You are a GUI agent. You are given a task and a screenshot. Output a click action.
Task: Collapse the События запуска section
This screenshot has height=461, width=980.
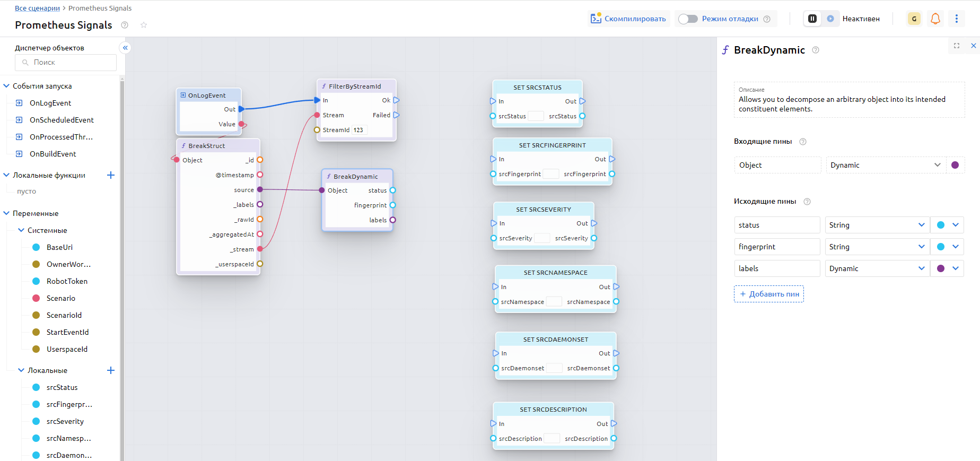click(6, 86)
